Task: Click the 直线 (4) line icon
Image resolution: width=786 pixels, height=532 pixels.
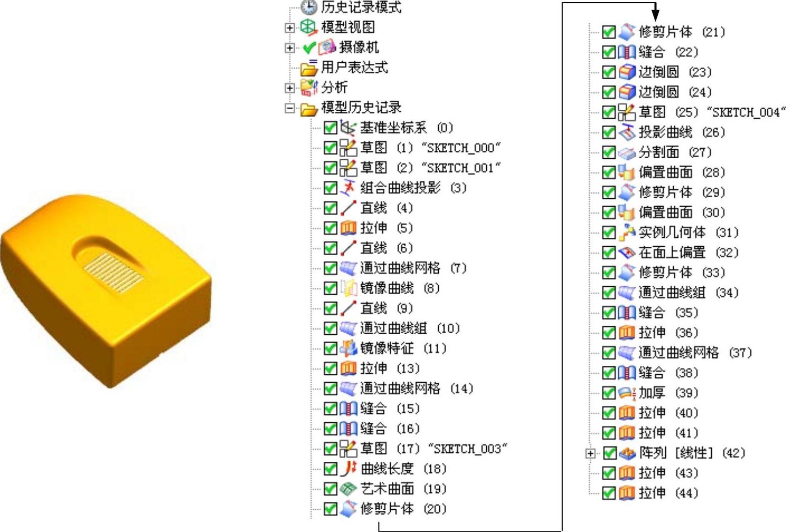Action: click(348, 208)
